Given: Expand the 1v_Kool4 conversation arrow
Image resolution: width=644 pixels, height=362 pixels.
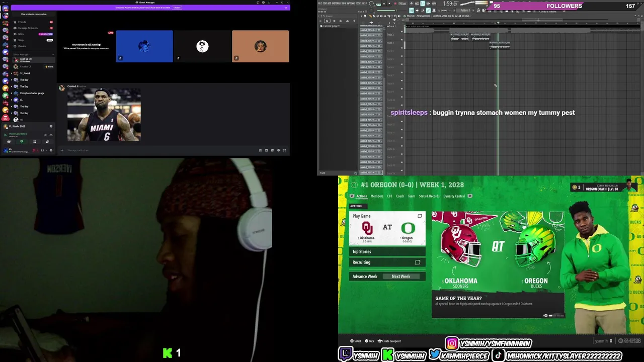Looking at the screenshot, I should pyautogui.click(x=11, y=73).
